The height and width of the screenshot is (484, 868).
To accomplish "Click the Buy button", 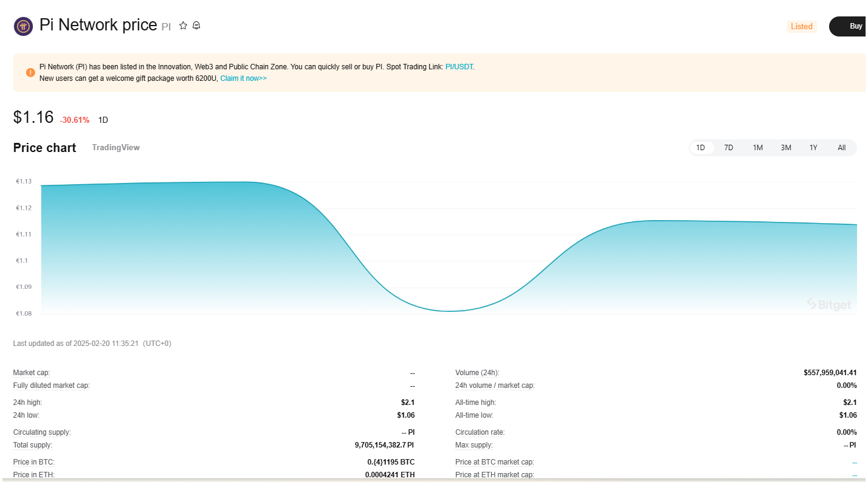I will (x=849, y=26).
